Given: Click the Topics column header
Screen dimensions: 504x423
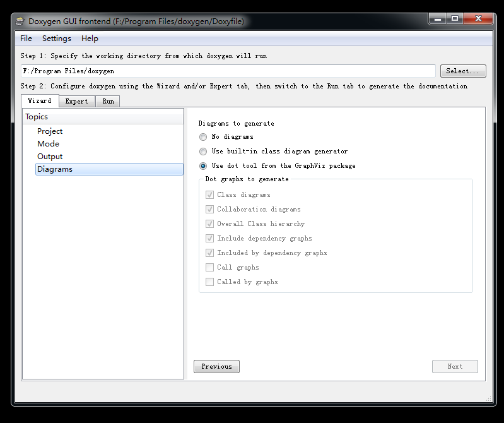Looking at the screenshot, I should [x=103, y=117].
